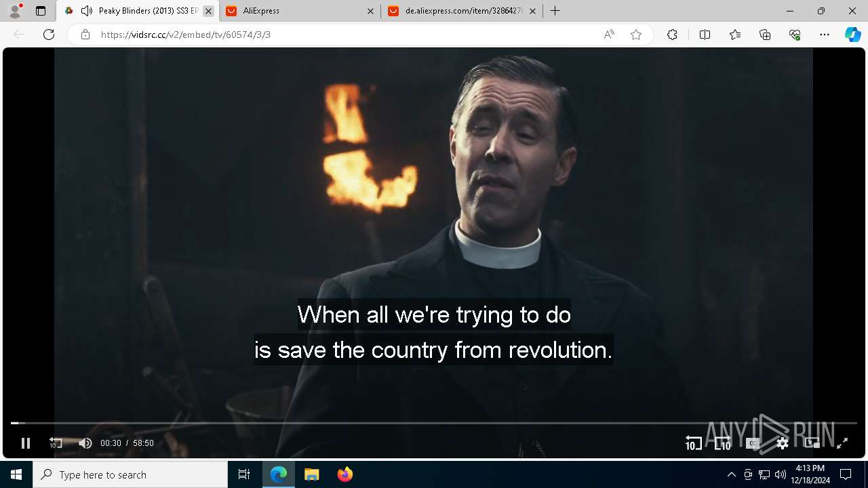Image resolution: width=868 pixels, height=488 pixels.
Task: Toggle split screen view
Action: point(705,35)
